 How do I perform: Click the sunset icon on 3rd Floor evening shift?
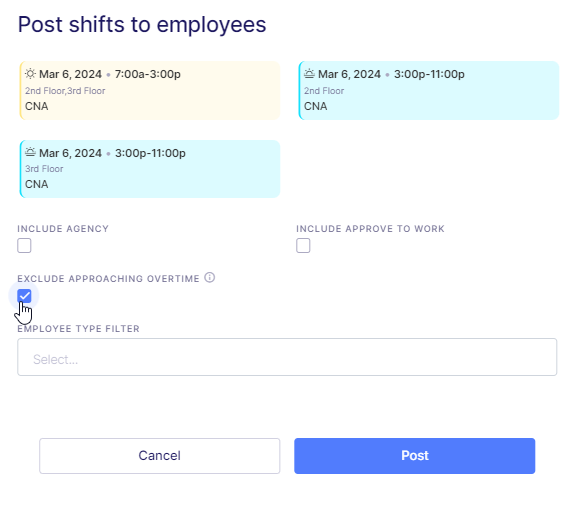tap(30, 152)
